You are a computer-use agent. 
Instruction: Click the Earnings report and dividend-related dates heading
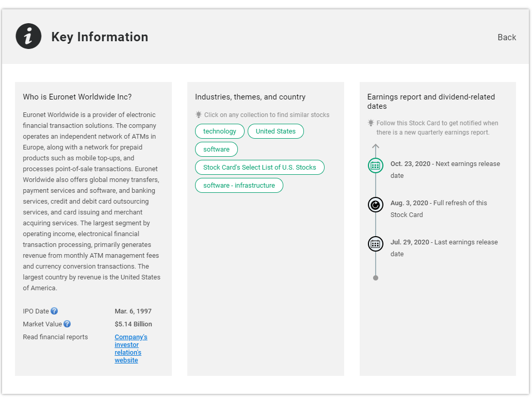(431, 102)
